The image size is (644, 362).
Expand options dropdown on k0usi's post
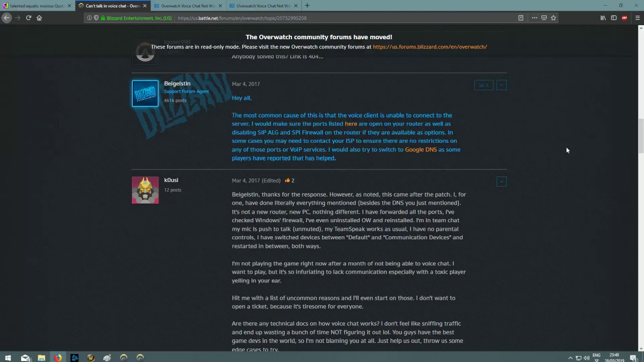(502, 182)
